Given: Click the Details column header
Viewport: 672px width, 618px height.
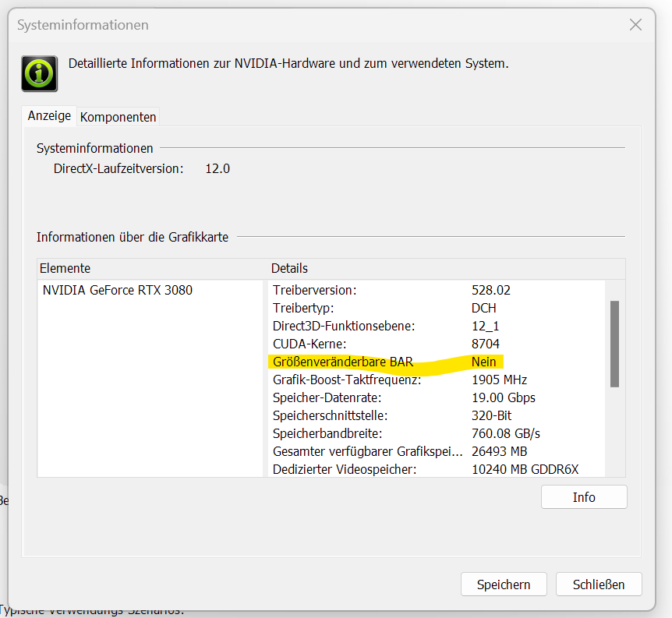Looking at the screenshot, I should coord(446,269).
